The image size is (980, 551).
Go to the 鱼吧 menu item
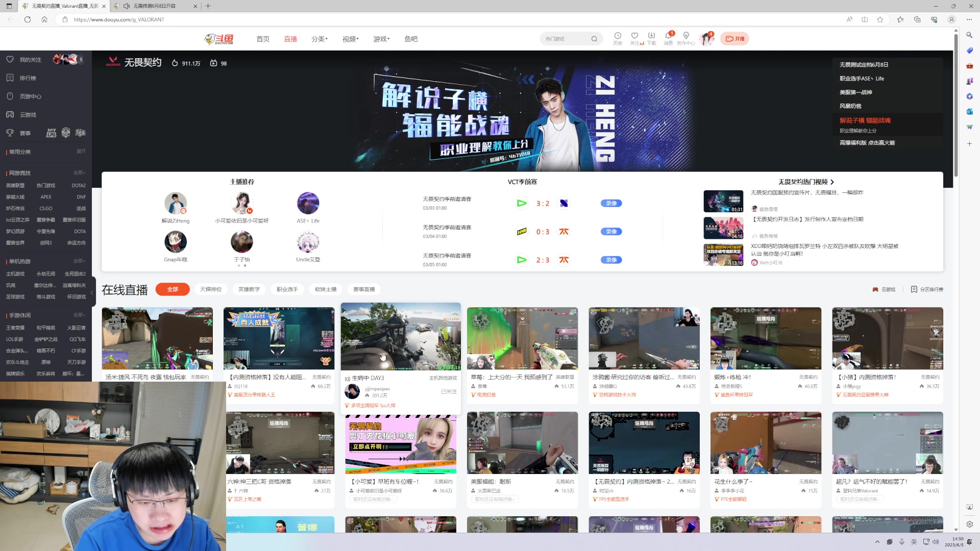click(411, 39)
